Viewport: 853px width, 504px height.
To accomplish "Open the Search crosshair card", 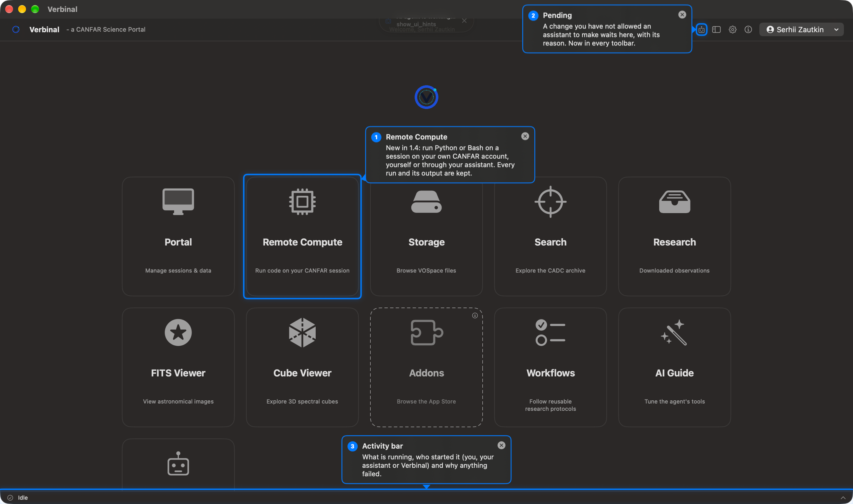I will click(551, 236).
